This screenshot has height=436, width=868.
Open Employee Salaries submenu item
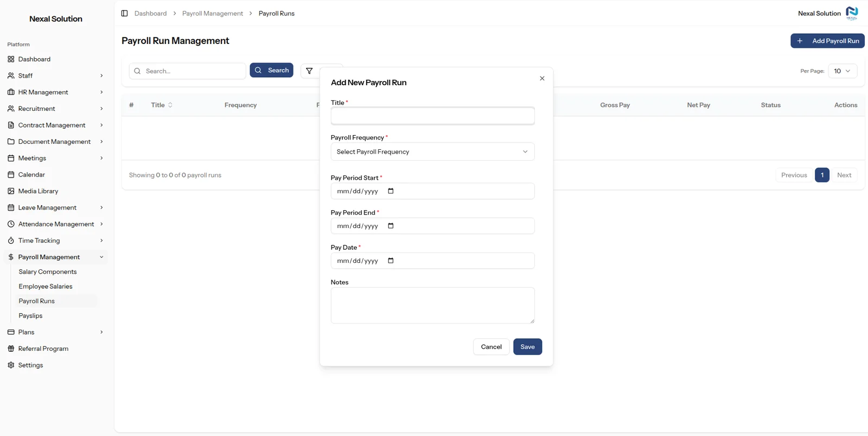(x=46, y=287)
